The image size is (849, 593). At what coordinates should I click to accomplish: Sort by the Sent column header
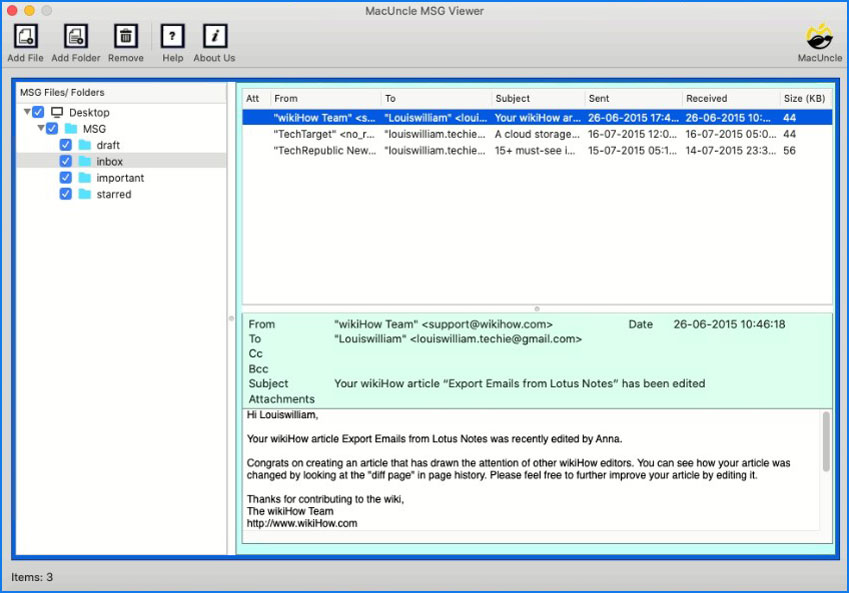click(x=634, y=99)
